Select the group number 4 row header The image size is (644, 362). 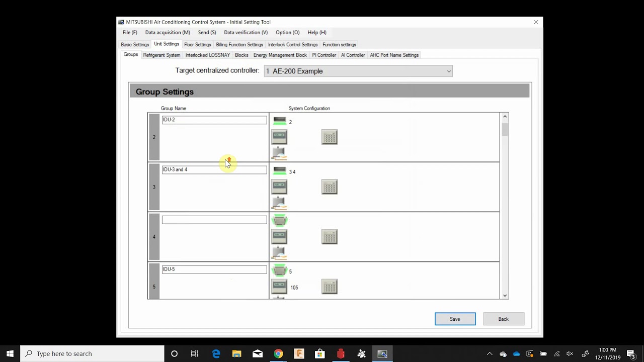tap(154, 236)
